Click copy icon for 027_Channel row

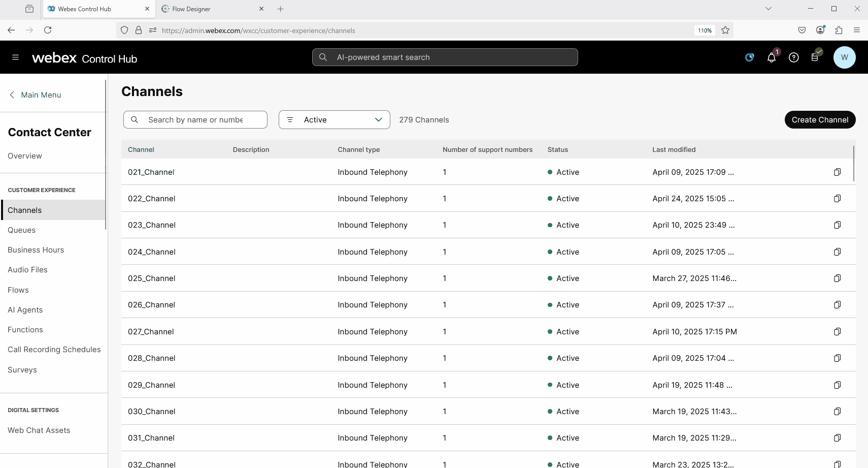[x=837, y=332]
